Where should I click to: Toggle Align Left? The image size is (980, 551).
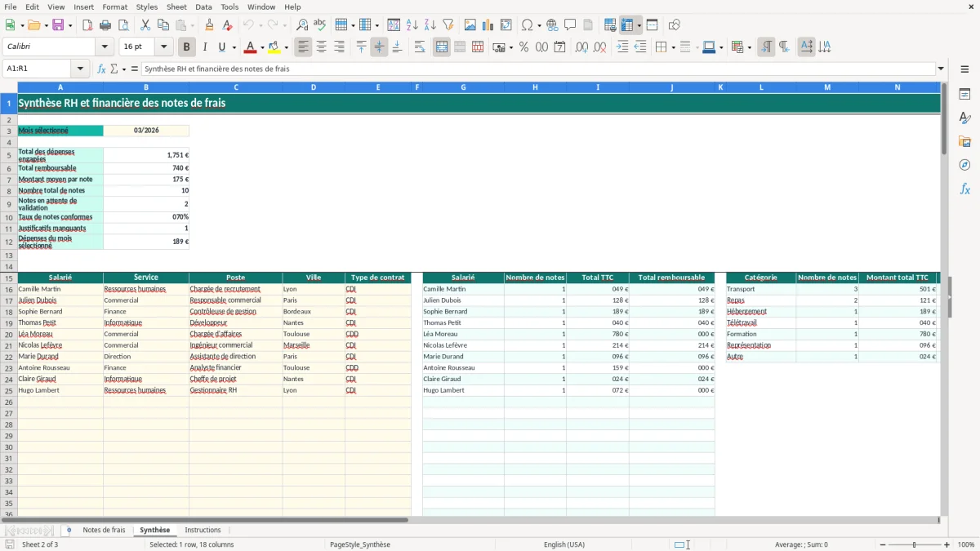(x=304, y=47)
